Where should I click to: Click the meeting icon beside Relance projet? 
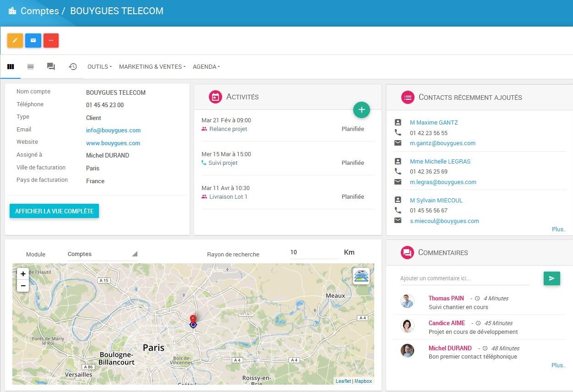point(204,129)
